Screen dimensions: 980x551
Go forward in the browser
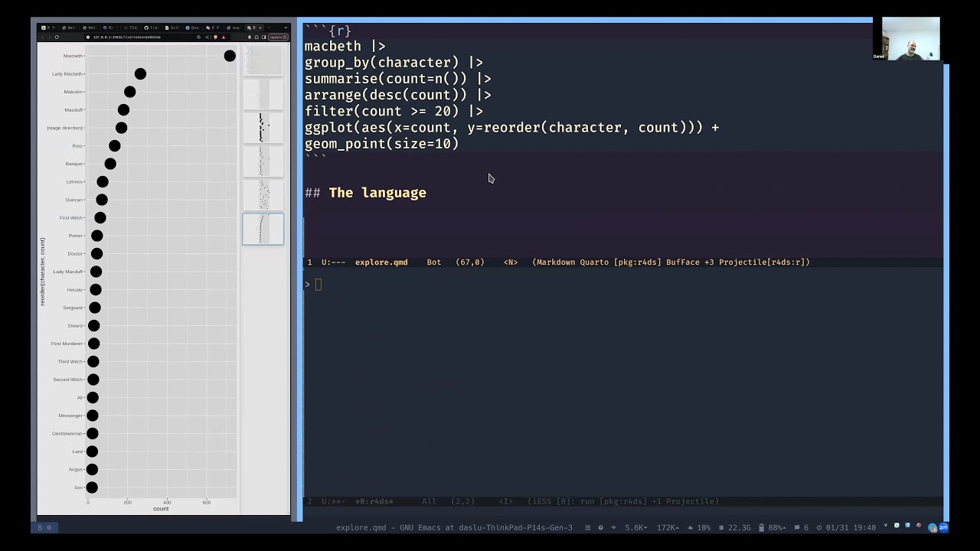(x=50, y=37)
